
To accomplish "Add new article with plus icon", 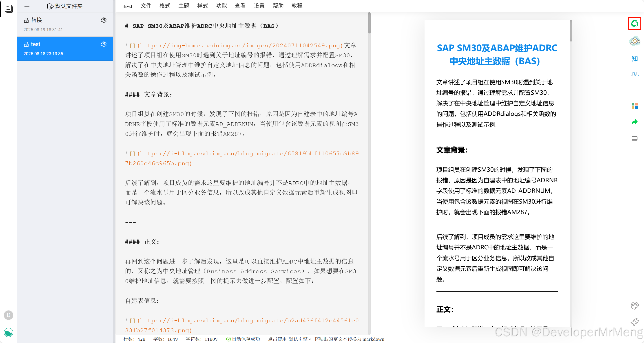I will (x=27, y=6).
